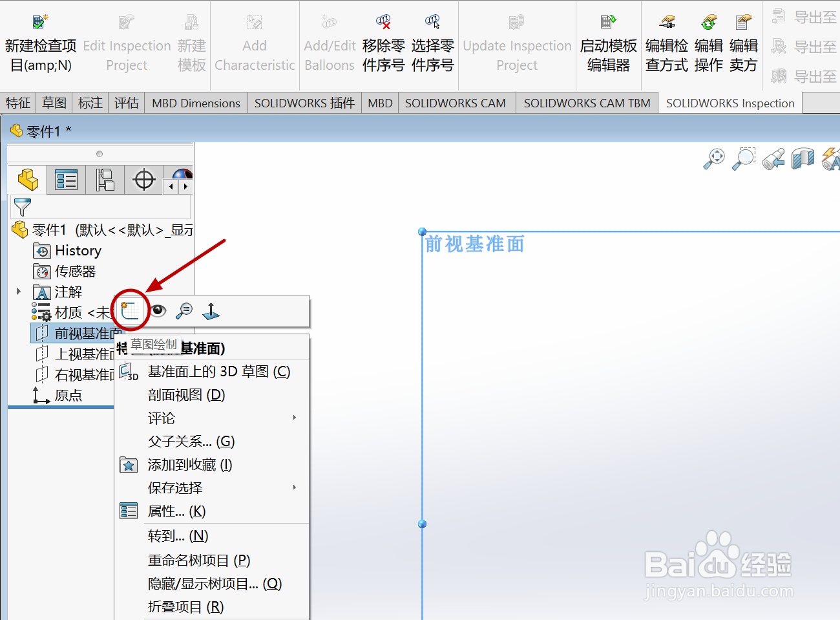Click 编辑检查方式 edit inspection method icon

click(667, 22)
